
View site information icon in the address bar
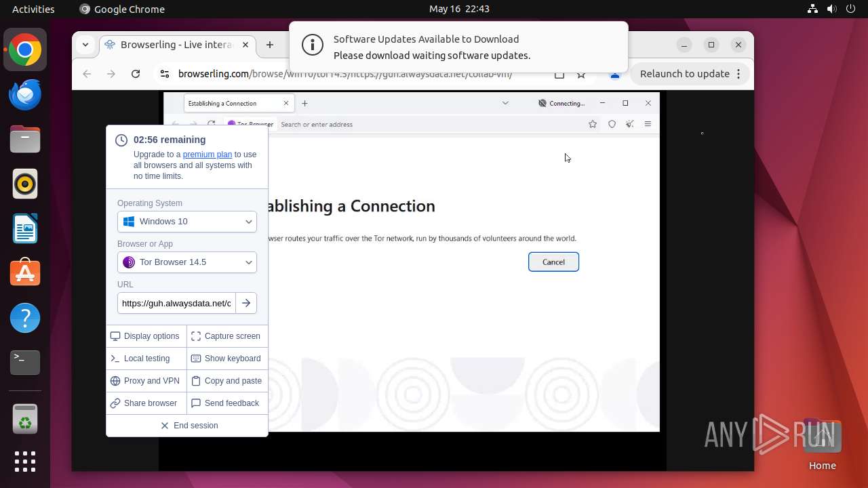pyautogui.click(x=165, y=74)
